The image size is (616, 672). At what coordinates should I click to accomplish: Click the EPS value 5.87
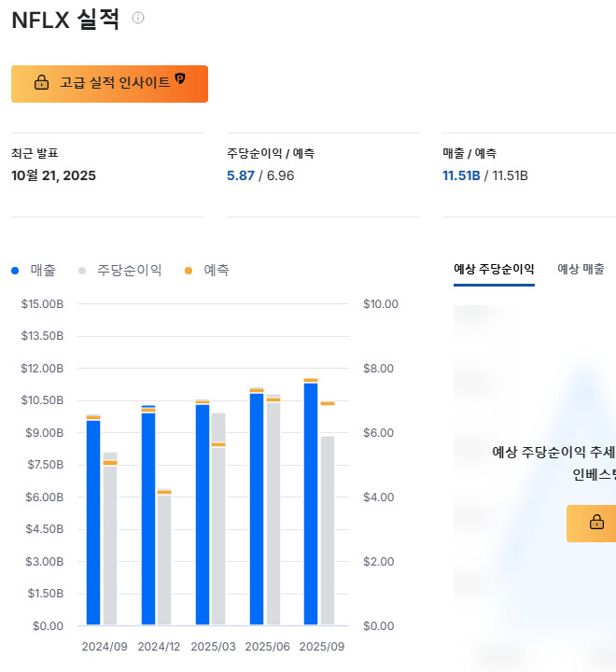[x=241, y=175]
